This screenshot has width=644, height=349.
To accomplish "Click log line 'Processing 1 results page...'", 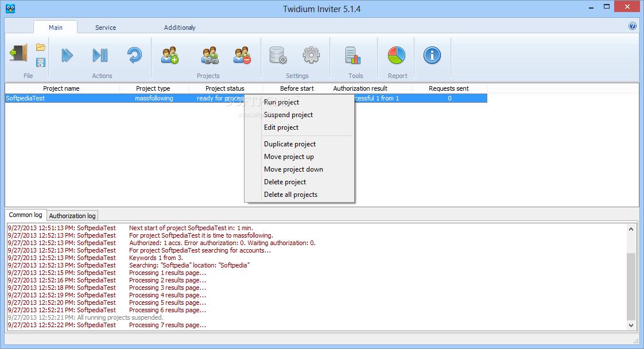I will (x=168, y=273).
